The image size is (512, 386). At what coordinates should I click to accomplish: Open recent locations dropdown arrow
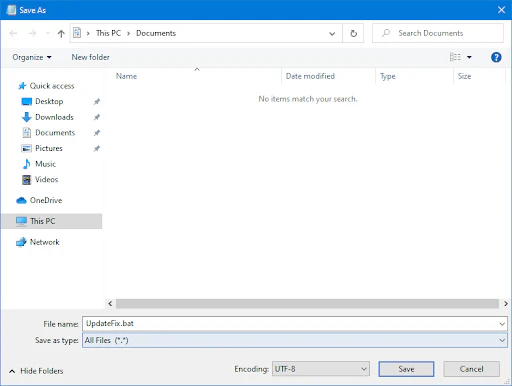point(48,33)
